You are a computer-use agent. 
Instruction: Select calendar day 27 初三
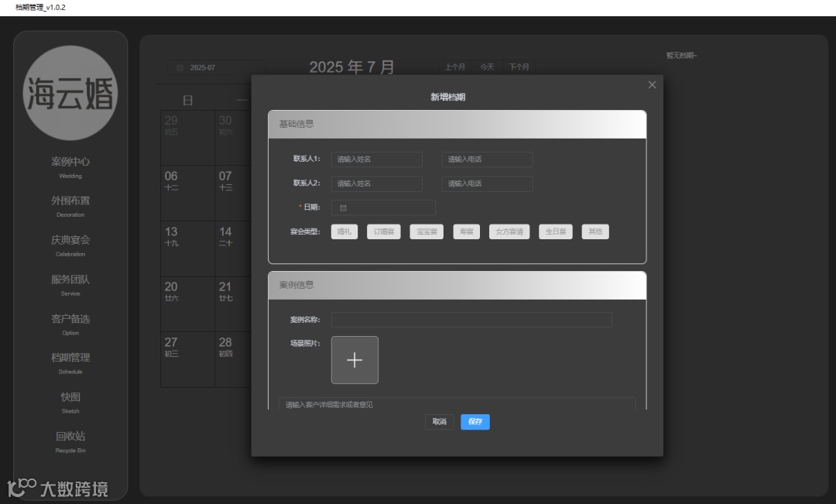click(187, 359)
